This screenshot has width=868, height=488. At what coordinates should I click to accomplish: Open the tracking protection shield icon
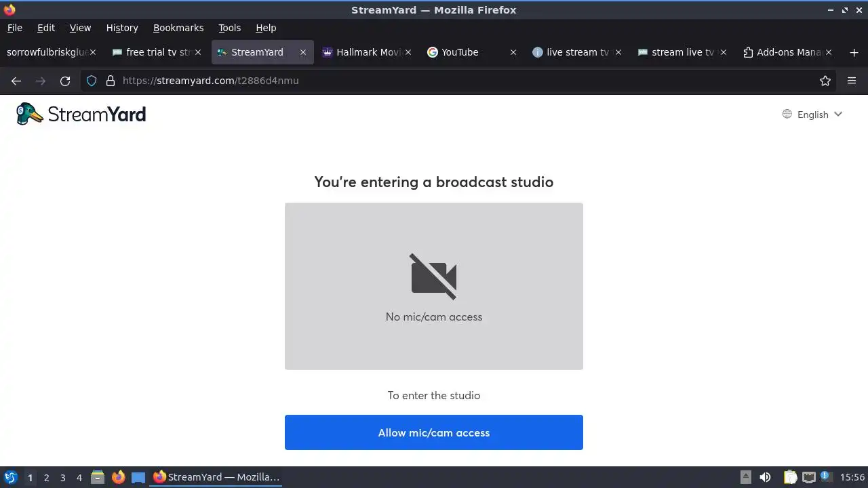(92, 81)
